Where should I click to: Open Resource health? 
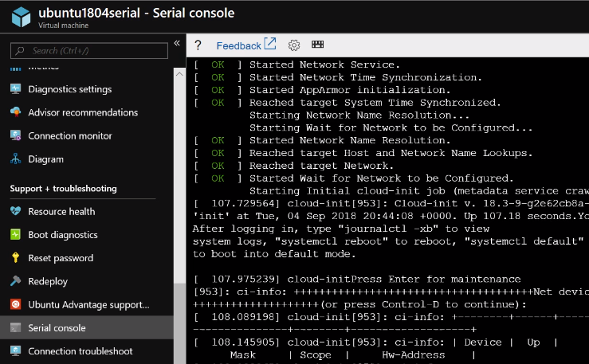click(x=61, y=212)
